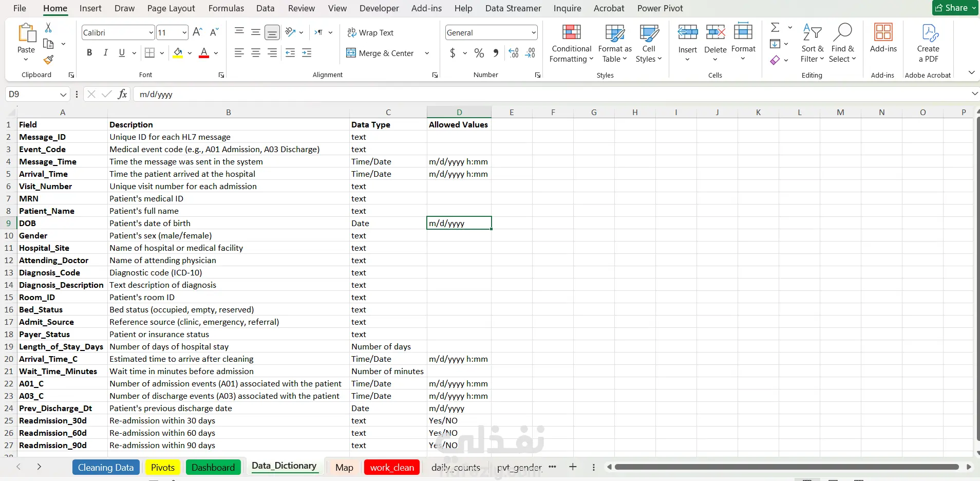Open Sort & Filter menu
This screenshot has width=980, height=481.
tap(812, 43)
